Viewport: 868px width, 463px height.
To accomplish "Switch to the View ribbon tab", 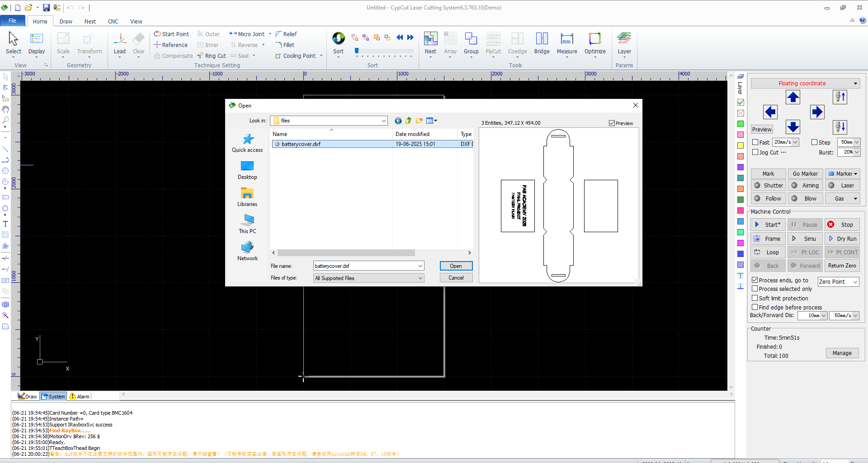I will (136, 21).
